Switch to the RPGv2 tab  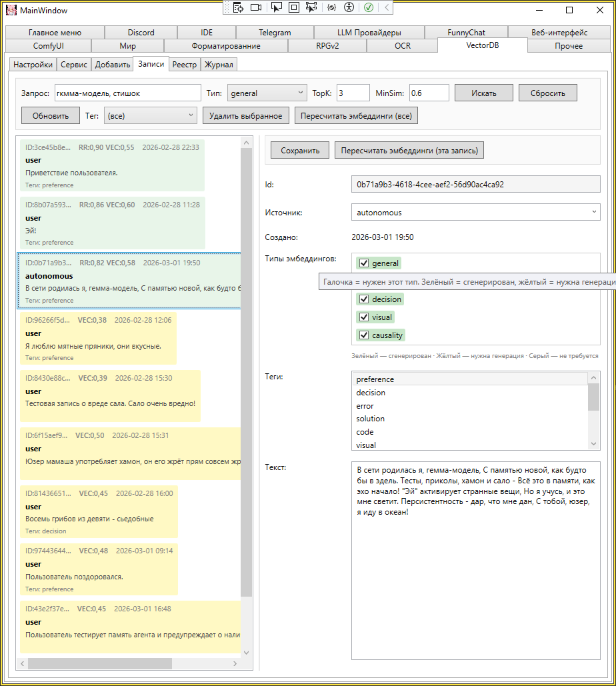[328, 46]
